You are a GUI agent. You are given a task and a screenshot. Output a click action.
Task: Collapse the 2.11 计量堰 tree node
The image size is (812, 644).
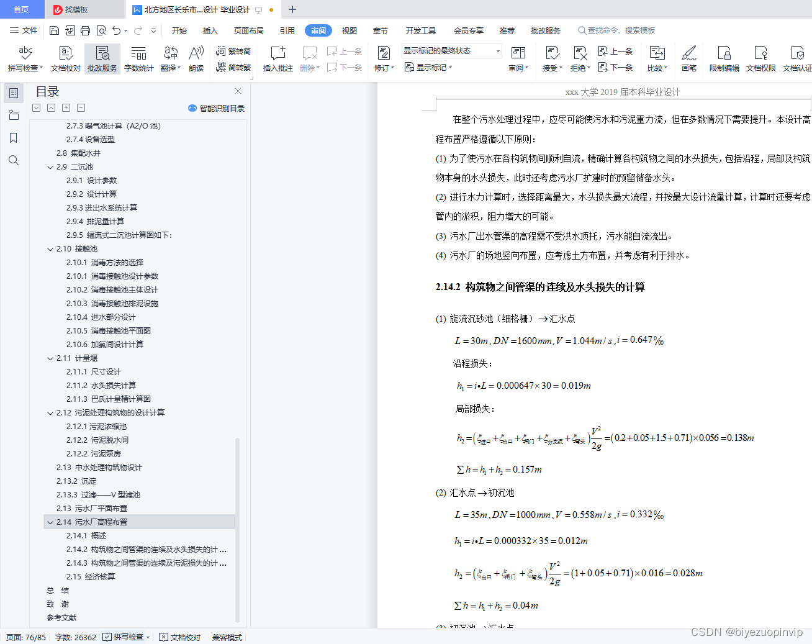(x=50, y=358)
